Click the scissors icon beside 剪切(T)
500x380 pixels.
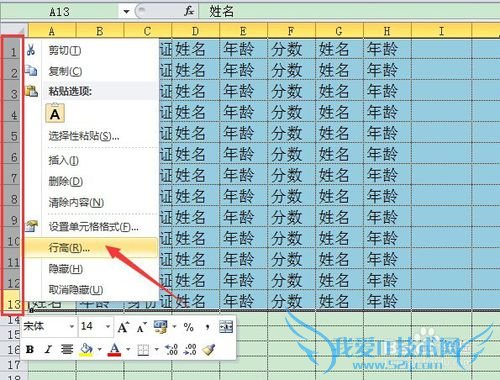(31, 50)
